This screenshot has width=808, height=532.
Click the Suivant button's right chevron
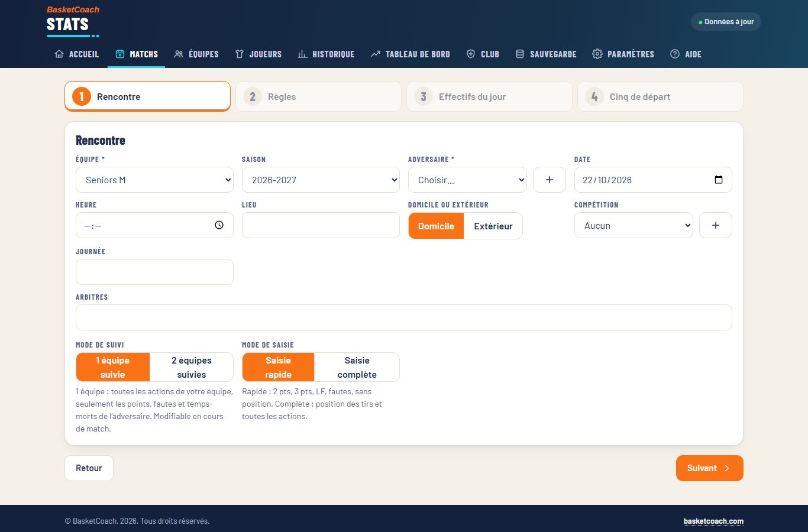coord(727,468)
